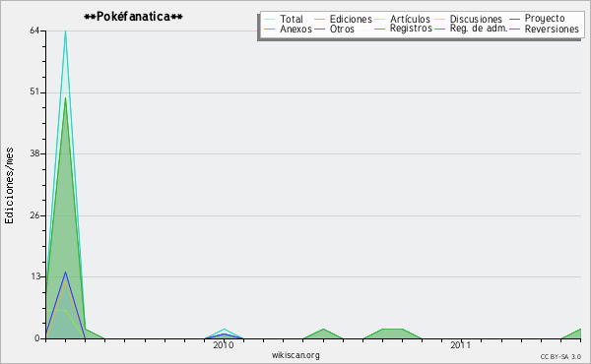Click the green Ediciones legend line swatch

(x=319, y=19)
